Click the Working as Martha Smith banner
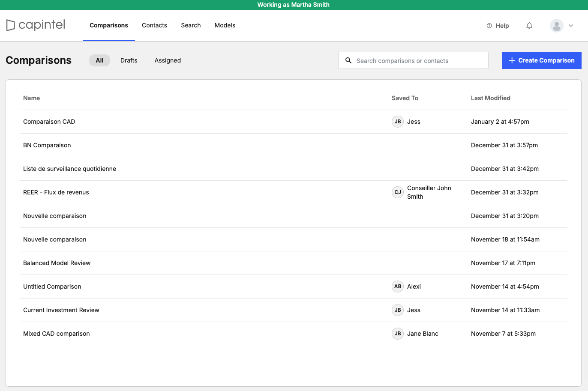The height and width of the screenshot is (391, 588). click(294, 5)
